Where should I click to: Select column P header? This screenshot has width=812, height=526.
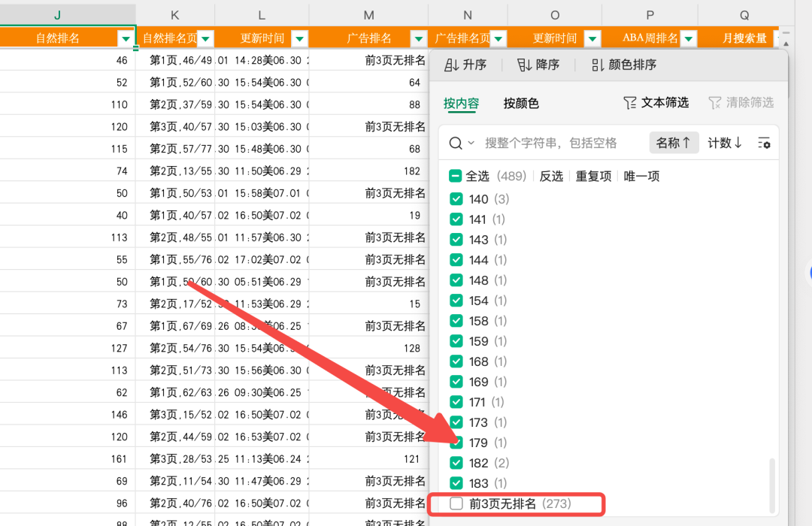(x=650, y=15)
